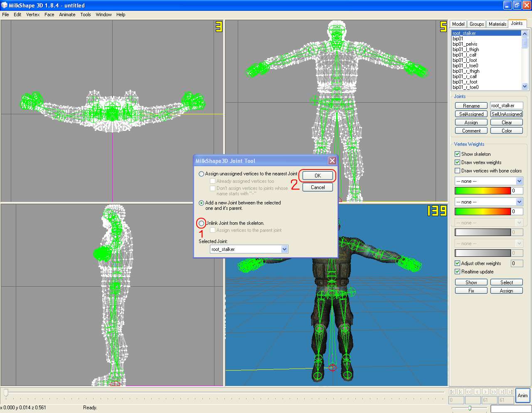Click Cancel in Joint Tool dialog

[318, 187]
